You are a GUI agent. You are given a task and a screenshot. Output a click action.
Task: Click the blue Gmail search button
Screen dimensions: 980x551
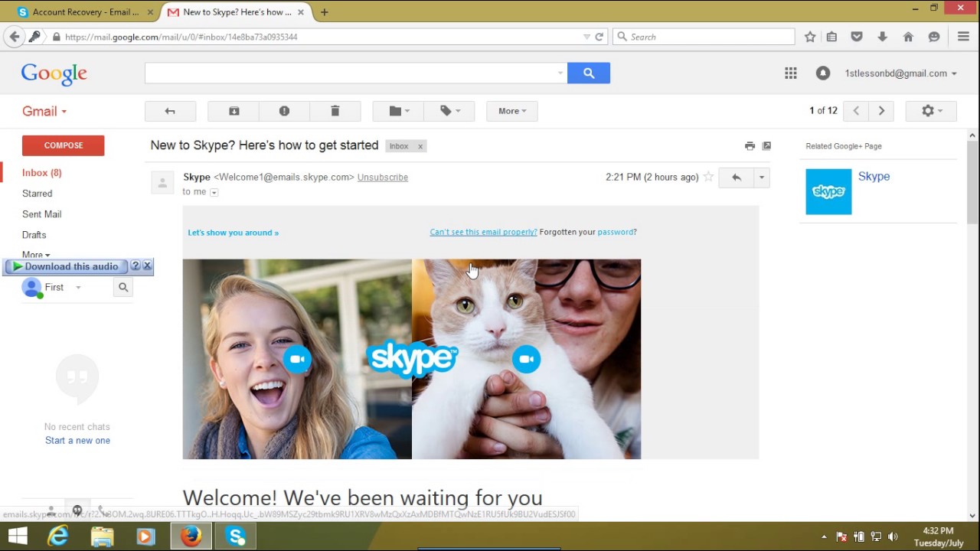pyautogui.click(x=589, y=73)
